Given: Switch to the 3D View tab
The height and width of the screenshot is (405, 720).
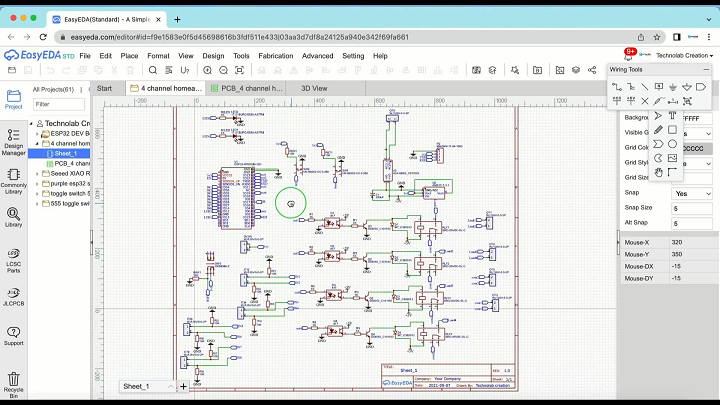Looking at the screenshot, I should 314,88.
